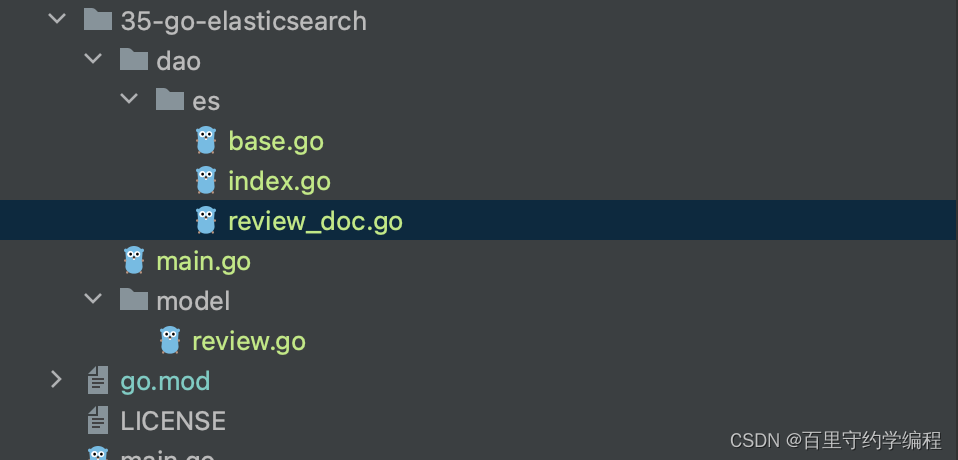Click the dao folder icon

pyautogui.click(x=134, y=60)
